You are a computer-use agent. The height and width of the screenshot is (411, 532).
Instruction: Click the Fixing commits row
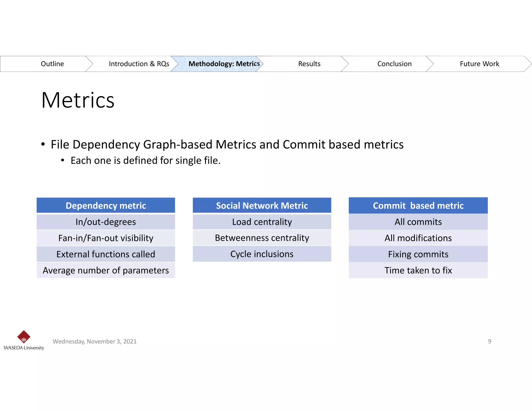click(418, 254)
